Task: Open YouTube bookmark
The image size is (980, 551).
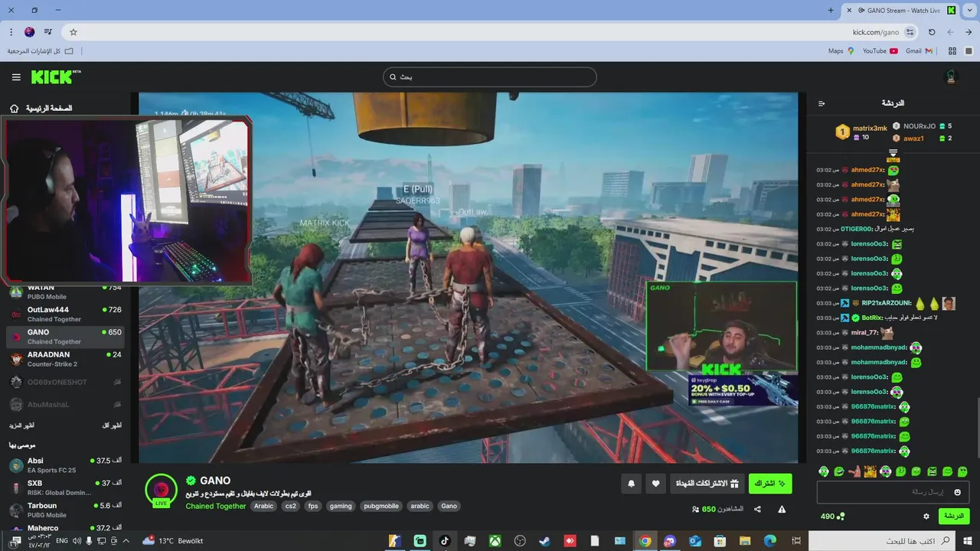Action: [880, 51]
